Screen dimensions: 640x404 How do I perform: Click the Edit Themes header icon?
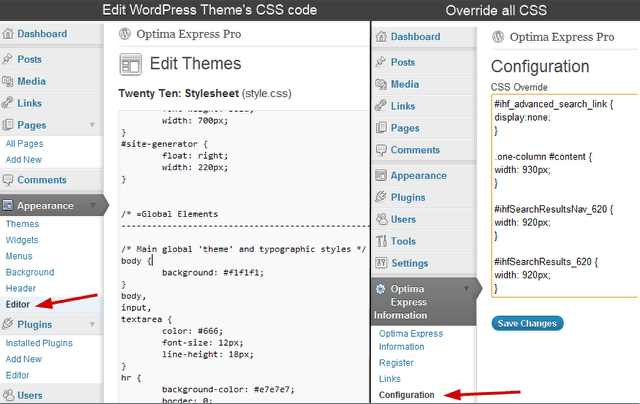point(131,64)
